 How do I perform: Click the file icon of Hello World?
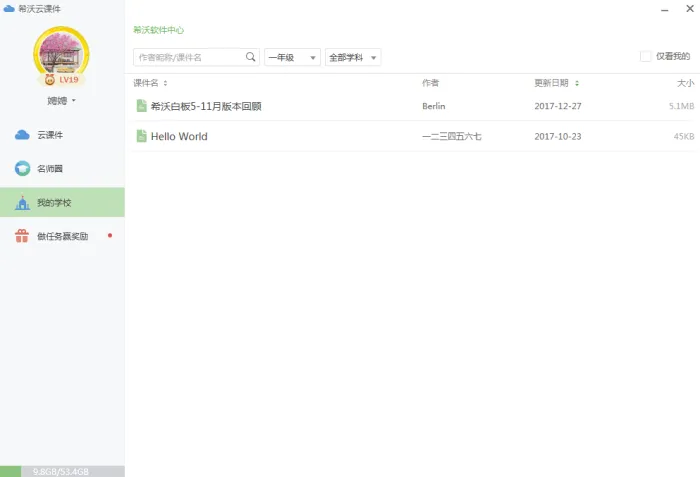point(141,136)
